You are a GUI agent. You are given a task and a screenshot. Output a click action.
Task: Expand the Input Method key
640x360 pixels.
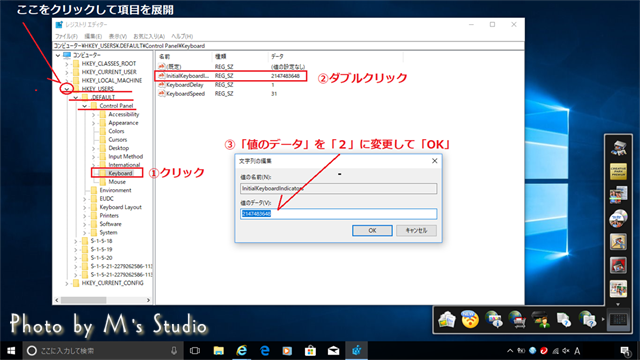coord(93,157)
